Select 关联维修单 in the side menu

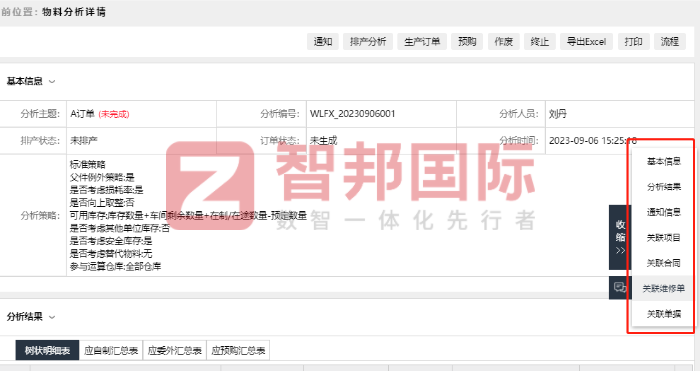click(x=664, y=288)
